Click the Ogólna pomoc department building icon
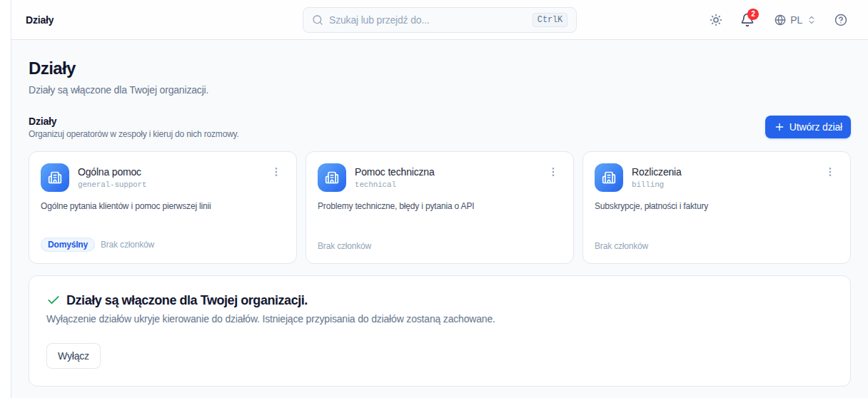 (55, 178)
